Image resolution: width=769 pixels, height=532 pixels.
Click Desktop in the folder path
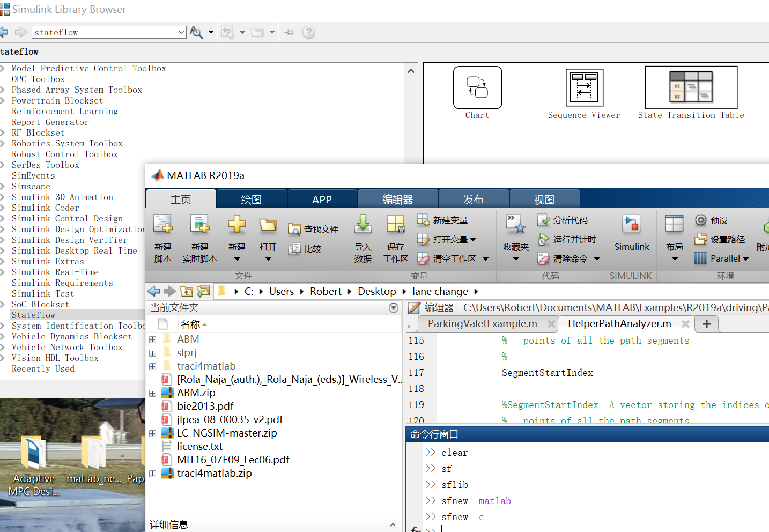coord(377,291)
